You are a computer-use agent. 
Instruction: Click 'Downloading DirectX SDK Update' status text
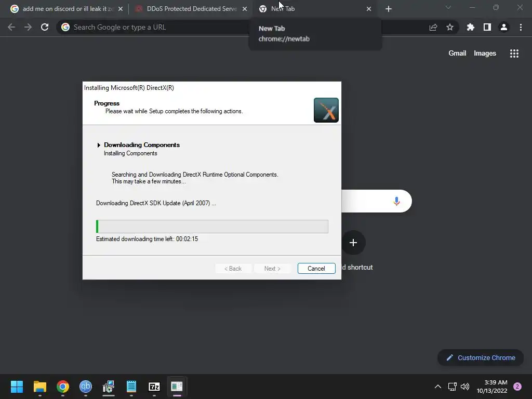pos(156,203)
